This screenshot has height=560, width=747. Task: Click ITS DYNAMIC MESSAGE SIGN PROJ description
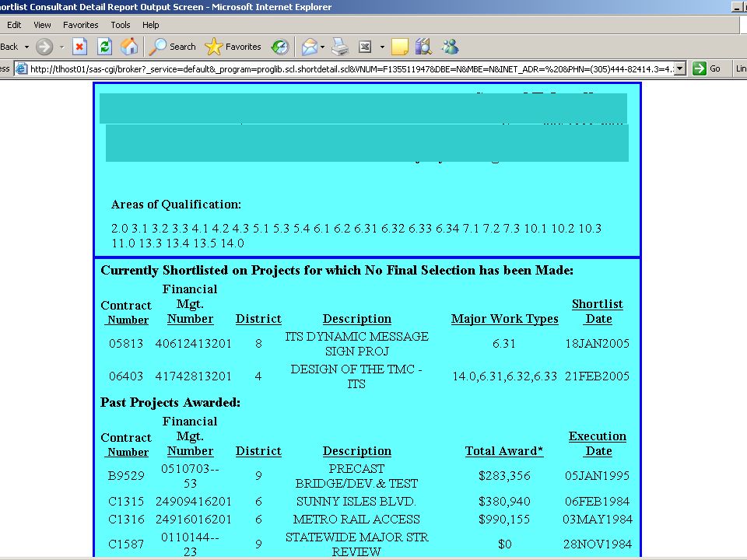(x=356, y=343)
